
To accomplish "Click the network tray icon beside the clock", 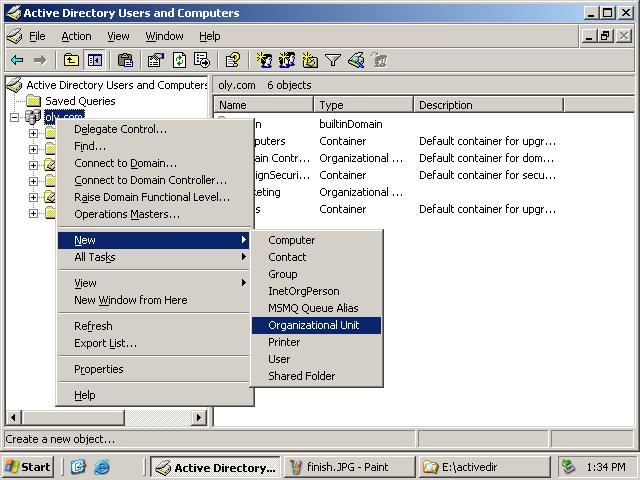I will point(569,466).
